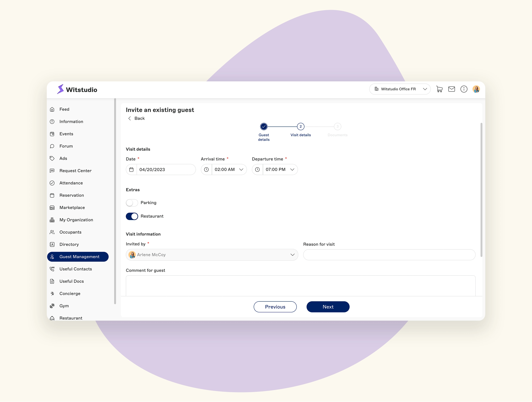
Task: Enable the Parking toggle
Action: (x=132, y=203)
